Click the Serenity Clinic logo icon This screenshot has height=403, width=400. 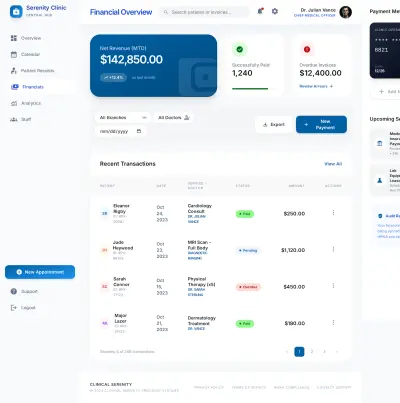16,12
